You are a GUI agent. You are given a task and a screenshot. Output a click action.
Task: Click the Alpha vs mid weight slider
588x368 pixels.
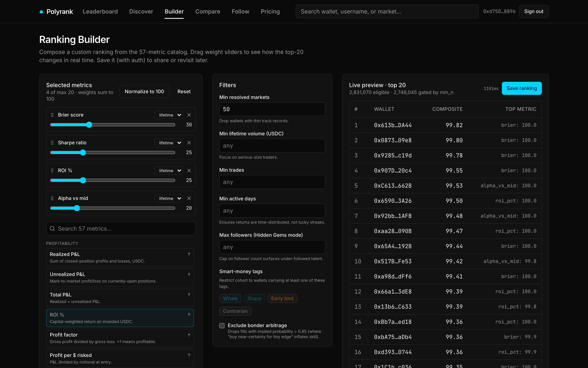pyautogui.click(x=112, y=208)
